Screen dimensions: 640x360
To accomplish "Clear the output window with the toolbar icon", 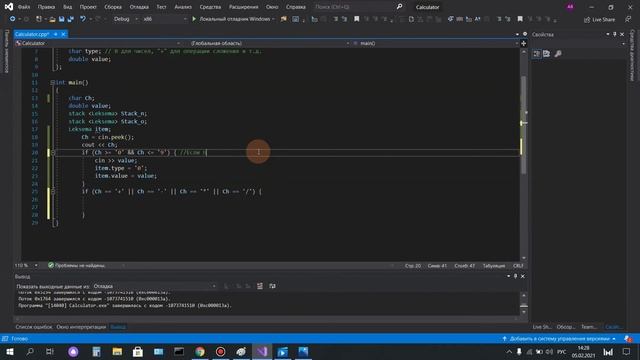I will [x=260, y=286].
